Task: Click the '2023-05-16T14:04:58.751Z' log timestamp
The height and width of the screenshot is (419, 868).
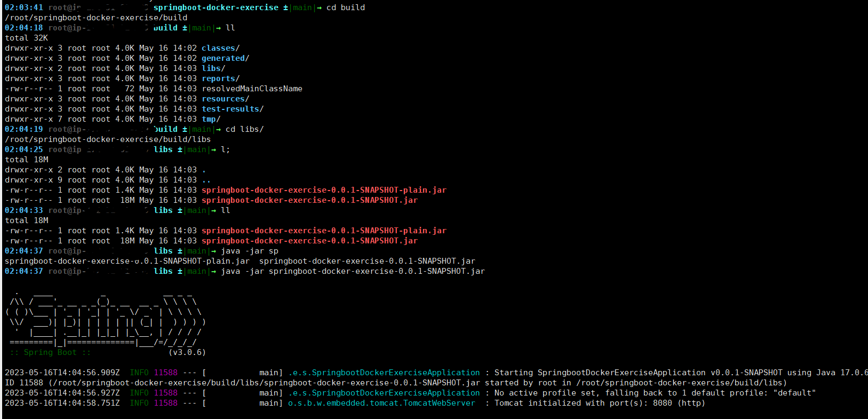Action: (62, 403)
